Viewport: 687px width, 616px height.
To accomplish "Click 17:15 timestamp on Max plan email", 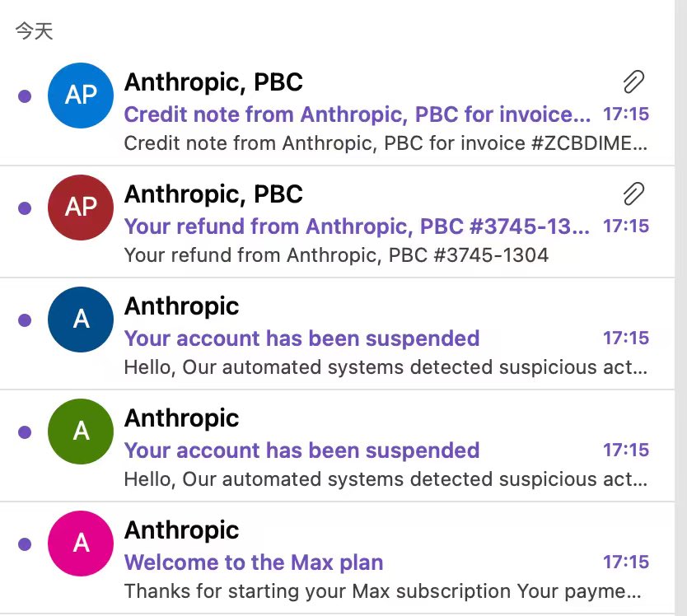I will click(x=625, y=562).
